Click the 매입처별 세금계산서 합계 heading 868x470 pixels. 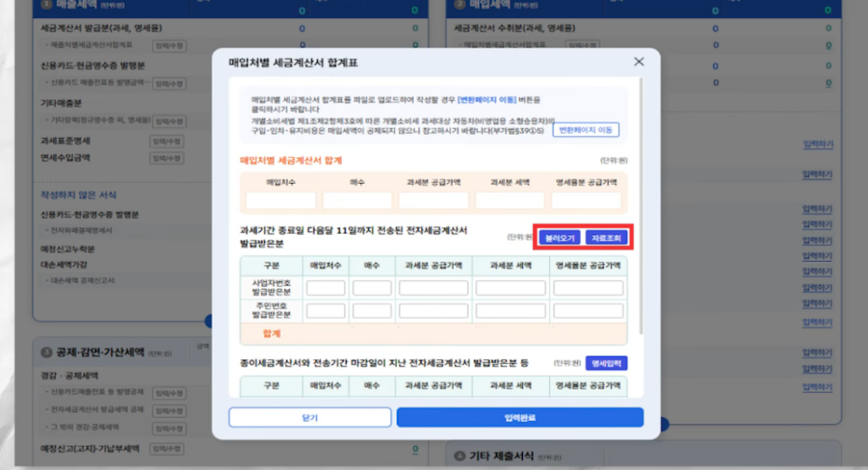pos(291,160)
